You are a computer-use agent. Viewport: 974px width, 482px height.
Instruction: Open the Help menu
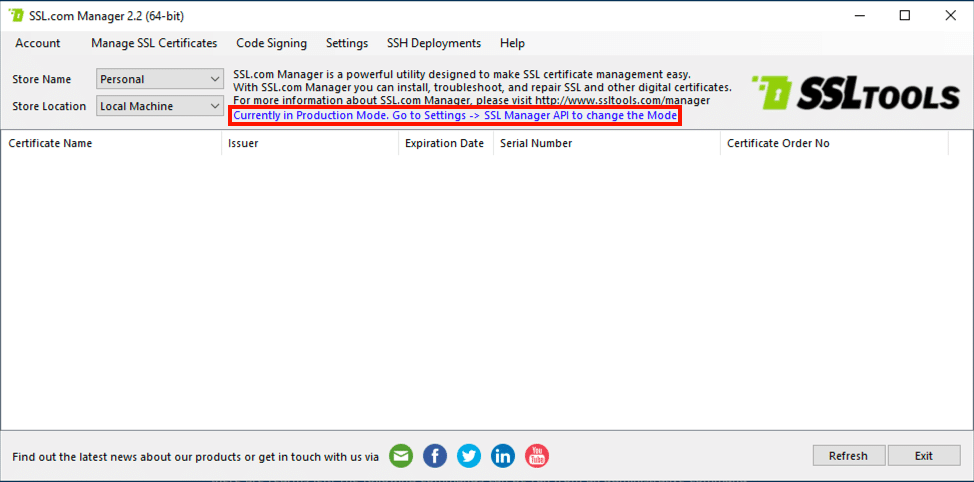pyautogui.click(x=512, y=43)
